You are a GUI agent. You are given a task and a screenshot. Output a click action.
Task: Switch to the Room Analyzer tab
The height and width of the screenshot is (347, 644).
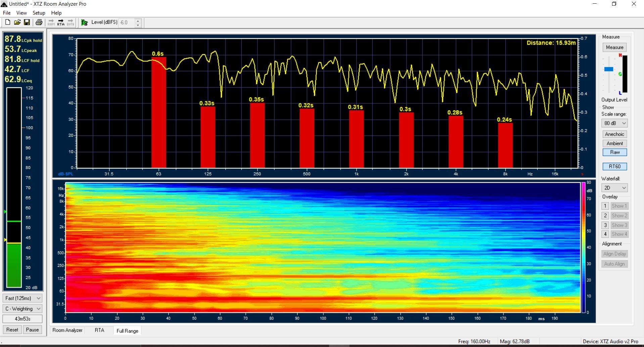tap(67, 330)
